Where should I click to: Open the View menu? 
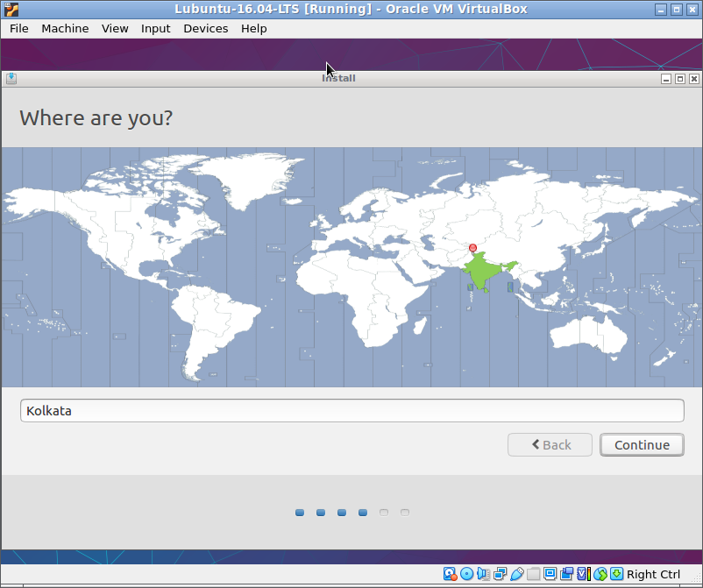coord(115,29)
